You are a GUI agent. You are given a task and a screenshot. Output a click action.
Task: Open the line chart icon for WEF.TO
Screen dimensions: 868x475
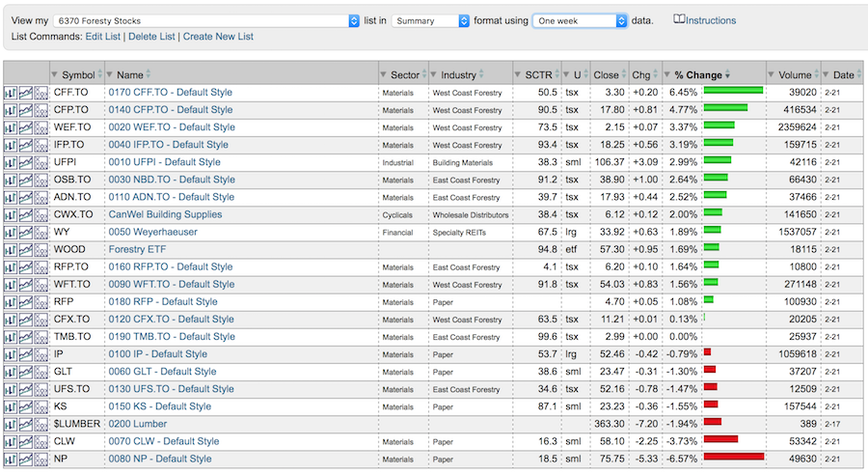pos(26,127)
